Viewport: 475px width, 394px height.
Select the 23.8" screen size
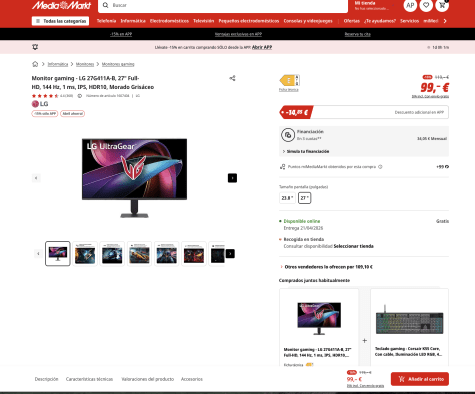(x=287, y=198)
